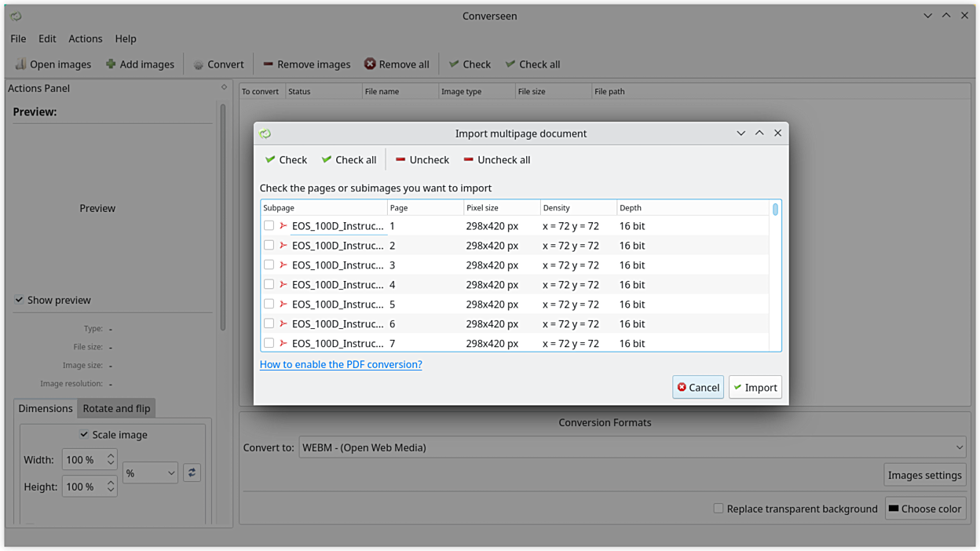The width and height of the screenshot is (980, 551).
Task: Click the Uncheck icon in the dialog toolbar
Action: tap(400, 159)
